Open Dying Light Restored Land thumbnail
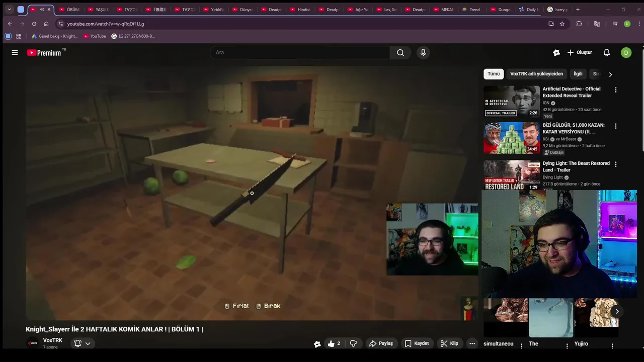Image resolution: width=644 pixels, height=362 pixels. (512, 175)
